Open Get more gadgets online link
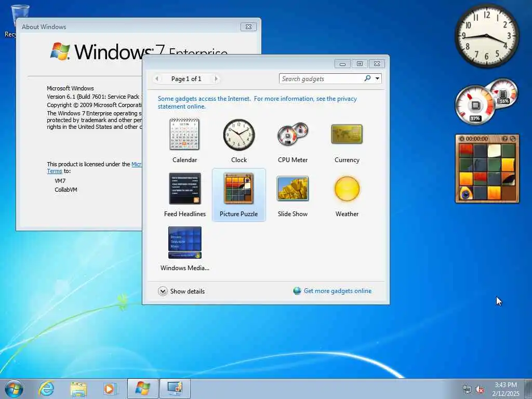 coord(338,291)
